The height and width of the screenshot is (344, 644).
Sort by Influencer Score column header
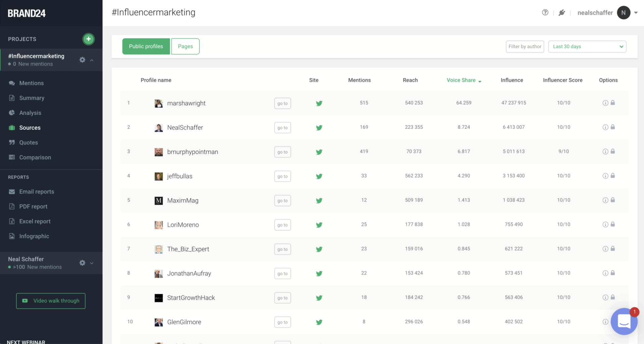pos(563,80)
